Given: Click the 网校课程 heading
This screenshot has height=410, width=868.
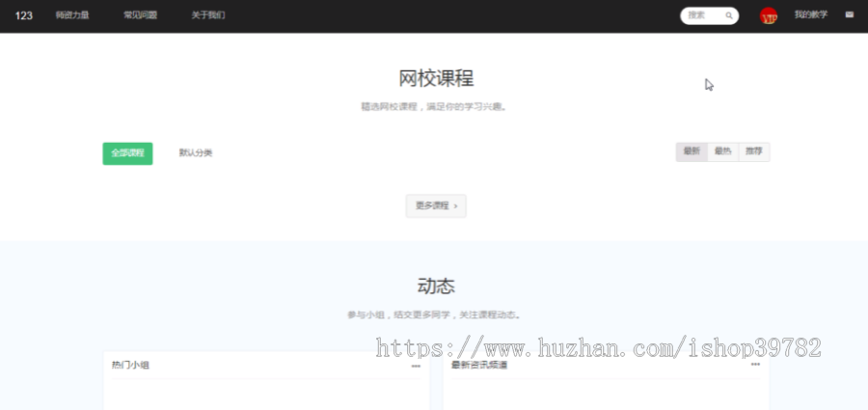Looking at the screenshot, I should tap(436, 78).
